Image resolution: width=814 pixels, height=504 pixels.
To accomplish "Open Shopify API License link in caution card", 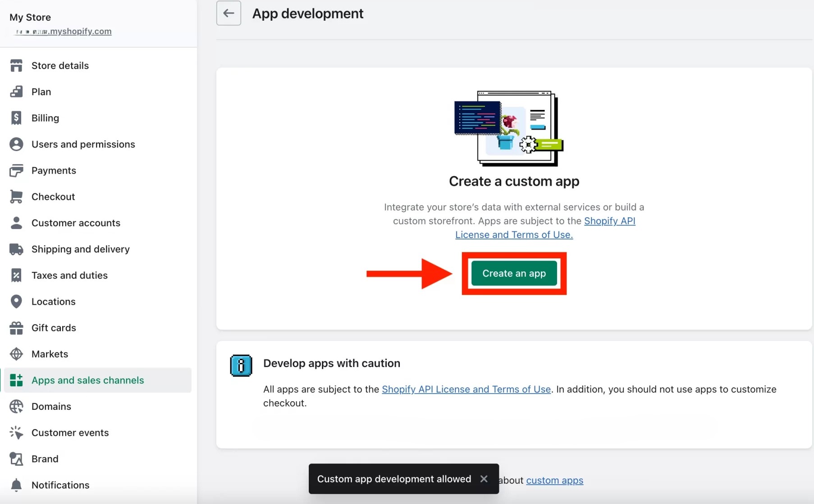I will (466, 389).
